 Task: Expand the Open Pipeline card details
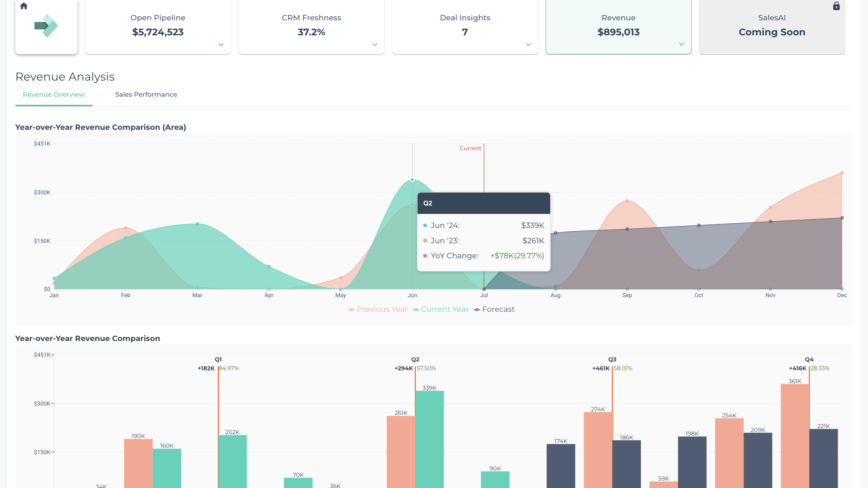221,45
